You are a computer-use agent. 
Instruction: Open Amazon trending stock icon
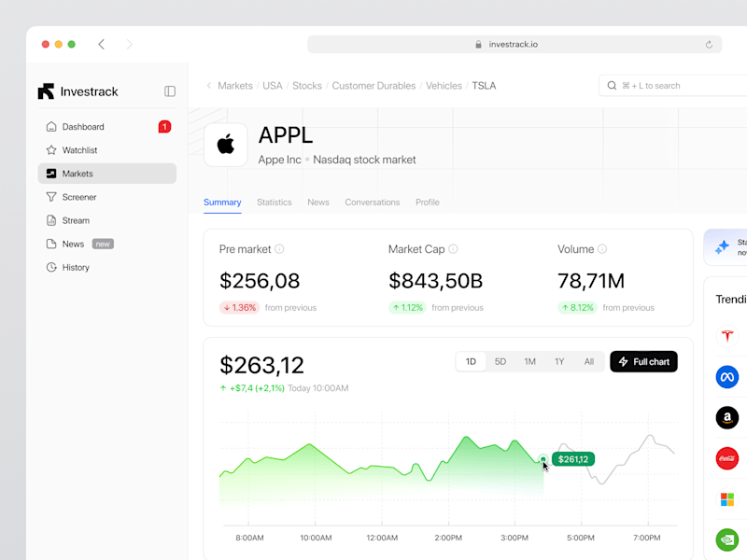click(x=727, y=417)
